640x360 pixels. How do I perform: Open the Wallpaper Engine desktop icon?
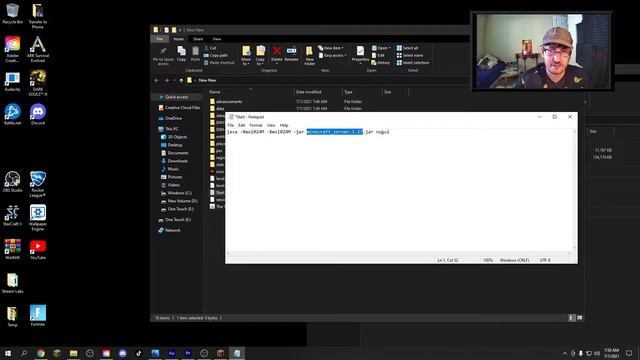pos(38,218)
